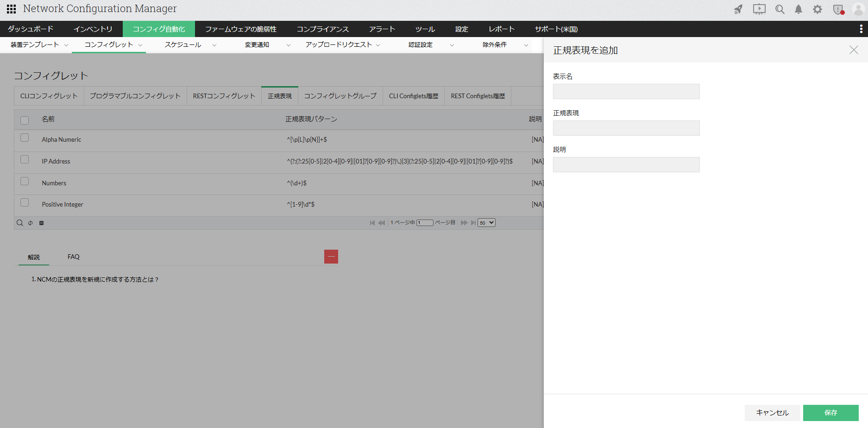Cancel the dialog with キャンセル
The image size is (868, 428).
click(x=773, y=413)
